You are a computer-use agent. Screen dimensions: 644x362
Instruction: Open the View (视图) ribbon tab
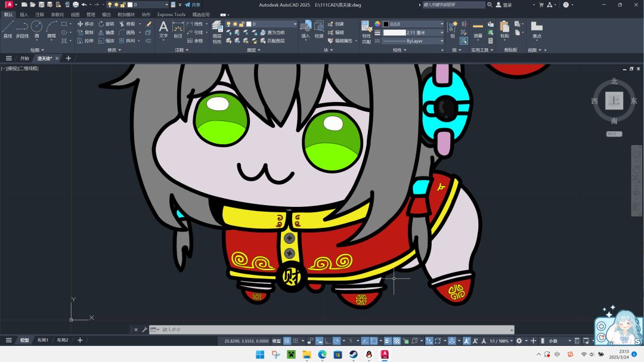75,14
